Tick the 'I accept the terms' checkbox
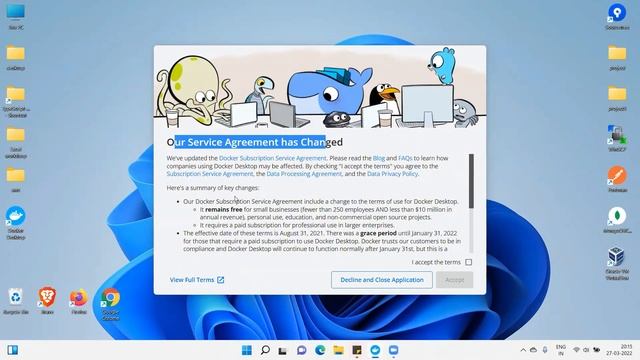The width and height of the screenshot is (640, 360). (x=469, y=262)
